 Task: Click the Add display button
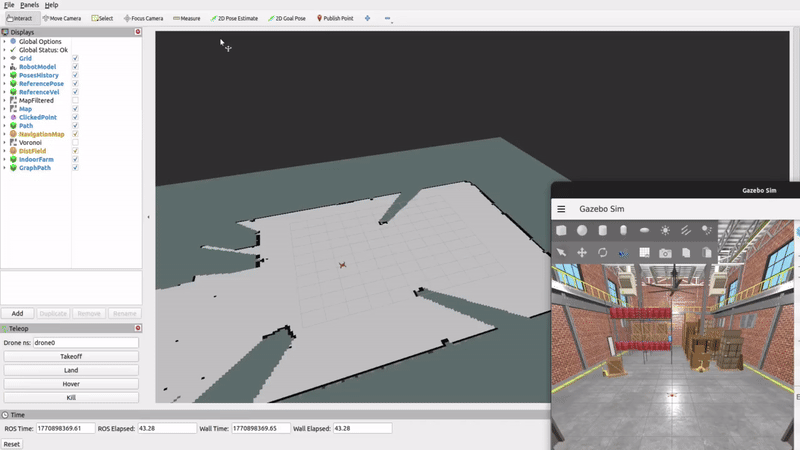click(x=17, y=313)
